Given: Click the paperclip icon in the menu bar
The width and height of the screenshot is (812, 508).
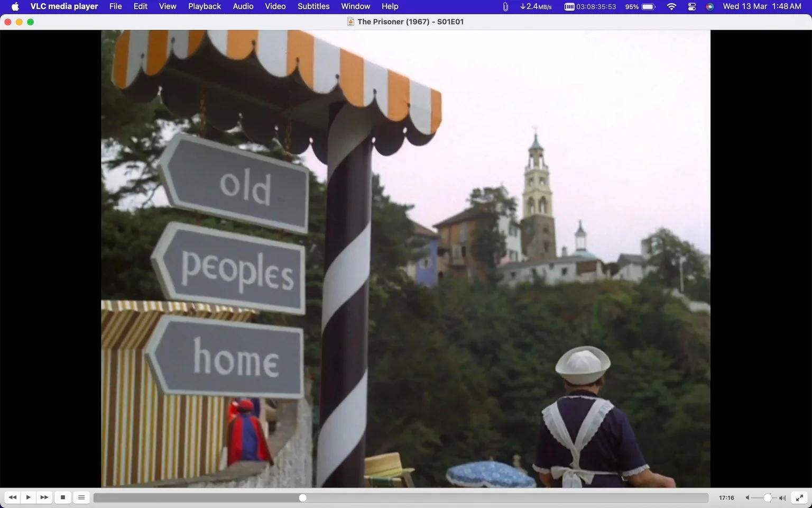Looking at the screenshot, I should (x=505, y=7).
